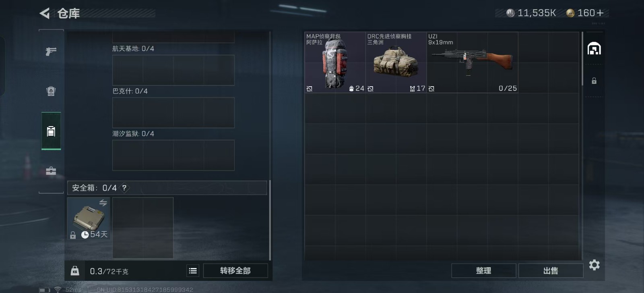
Task: Add currency with the plus beside 160
Action: click(600, 13)
